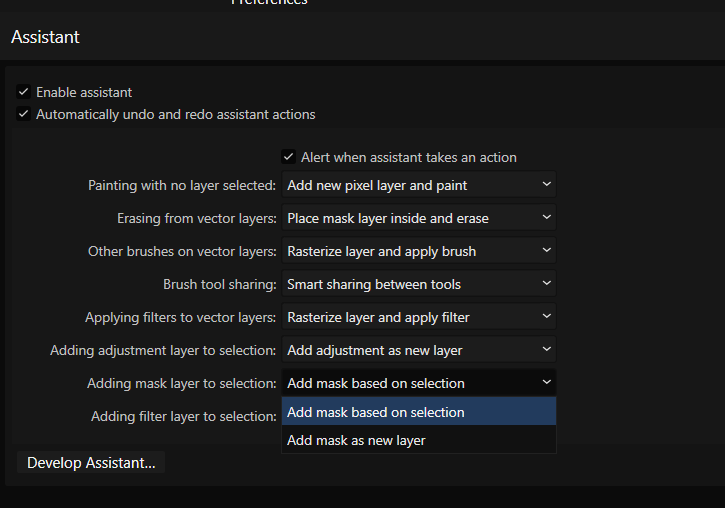This screenshot has height=508, width=725.
Task: Click chevron arrow on Add adjustment as new layer
Action: (x=546, y=350)
